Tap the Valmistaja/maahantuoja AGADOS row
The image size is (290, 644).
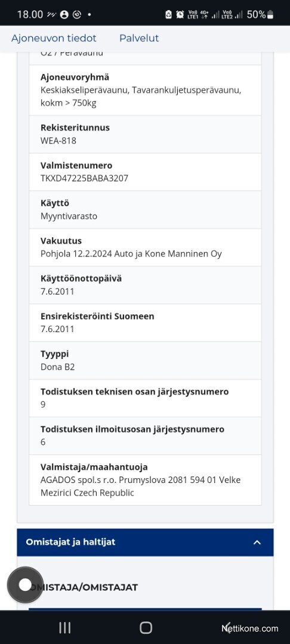point(145,479)
